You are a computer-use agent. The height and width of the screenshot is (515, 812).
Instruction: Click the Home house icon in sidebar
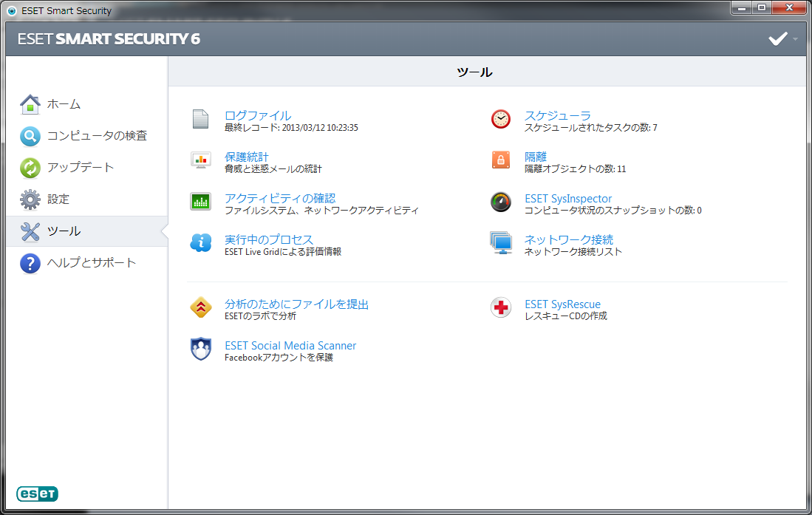point(30,104)
